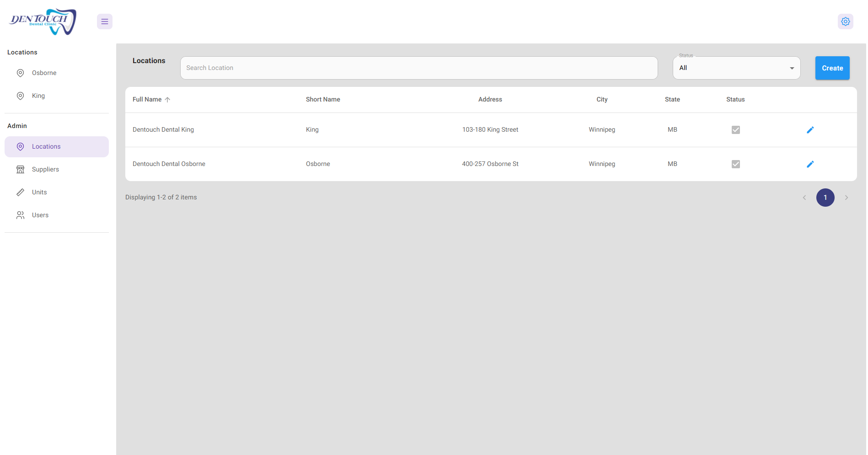Toggle status checkbox for Dentouch Dental Osborne

click(735, 164)
